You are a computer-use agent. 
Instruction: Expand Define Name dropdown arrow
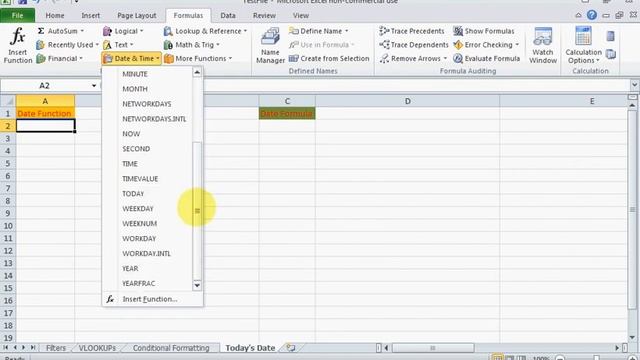347,31
